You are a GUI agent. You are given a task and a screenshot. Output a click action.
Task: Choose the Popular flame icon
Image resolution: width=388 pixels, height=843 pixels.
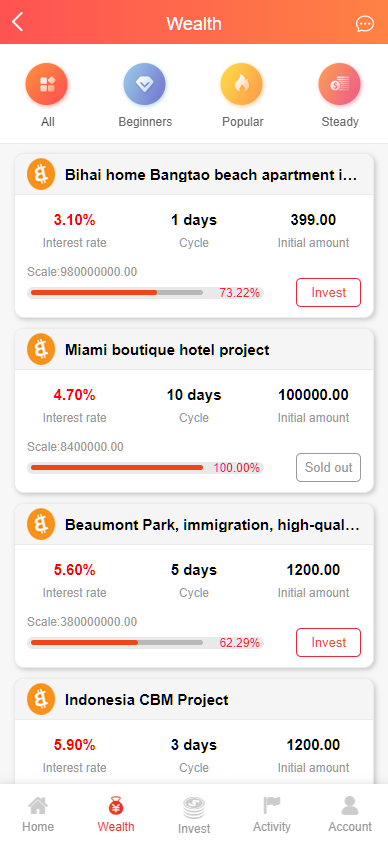tap(242, 84)
